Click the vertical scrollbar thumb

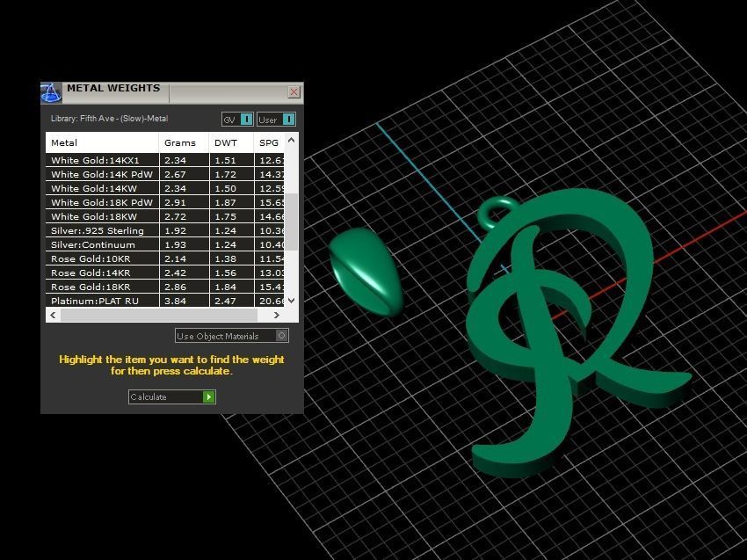tap(292, 222)
